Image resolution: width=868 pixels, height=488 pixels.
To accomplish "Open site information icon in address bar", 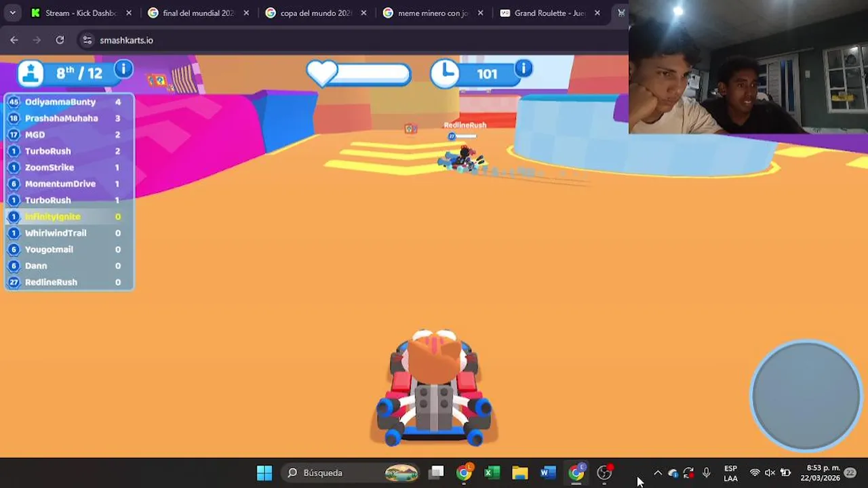I will [87, 40].
